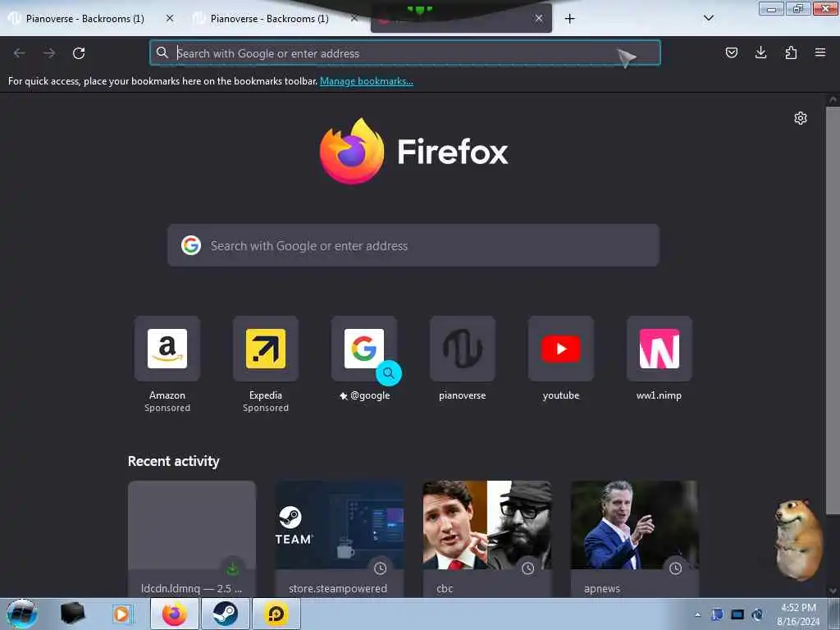Screen dimensions: 840x630
Task: Close the active new tab
Action: tap(539, 18)
